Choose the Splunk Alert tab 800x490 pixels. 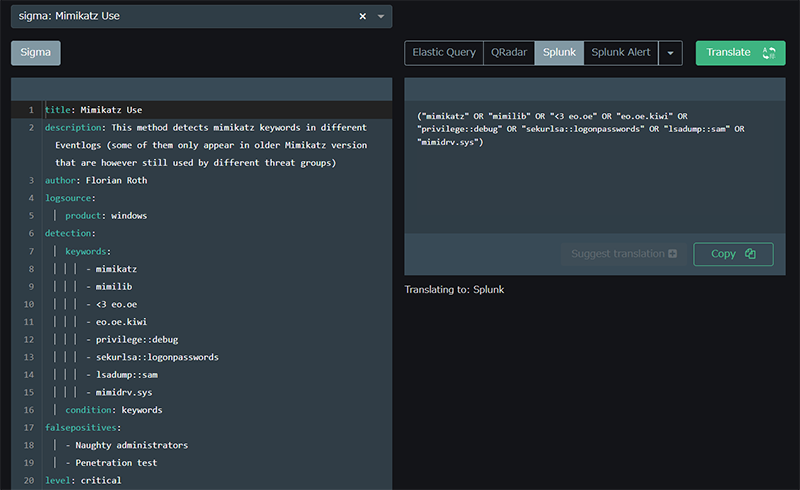[622, 53]
